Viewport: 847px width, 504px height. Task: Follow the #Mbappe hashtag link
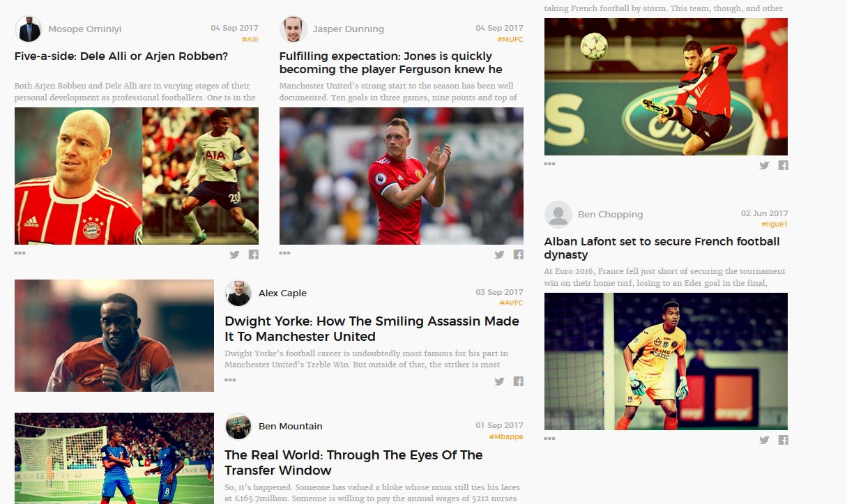(506, 437)
